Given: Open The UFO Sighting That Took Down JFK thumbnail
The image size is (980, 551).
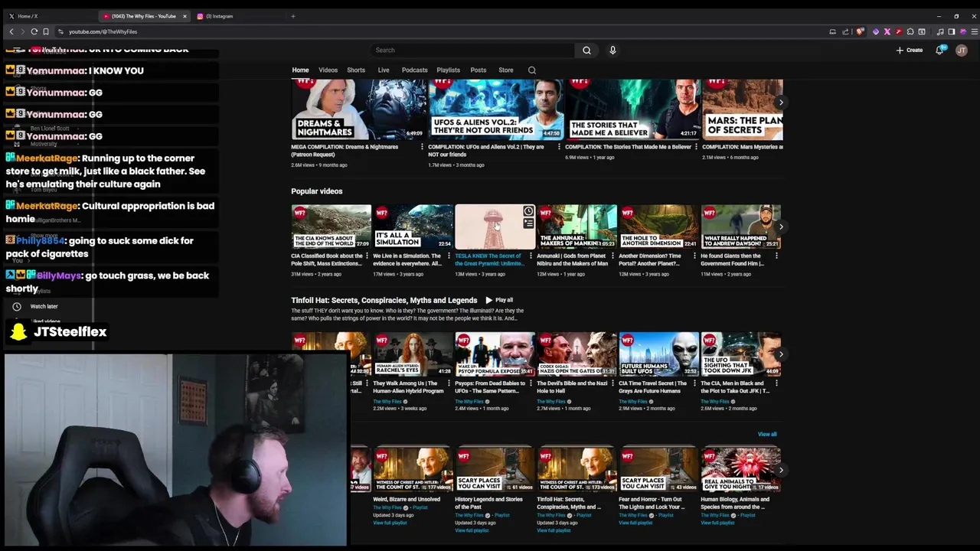Looking at the screenshot, I should point(740,354).
